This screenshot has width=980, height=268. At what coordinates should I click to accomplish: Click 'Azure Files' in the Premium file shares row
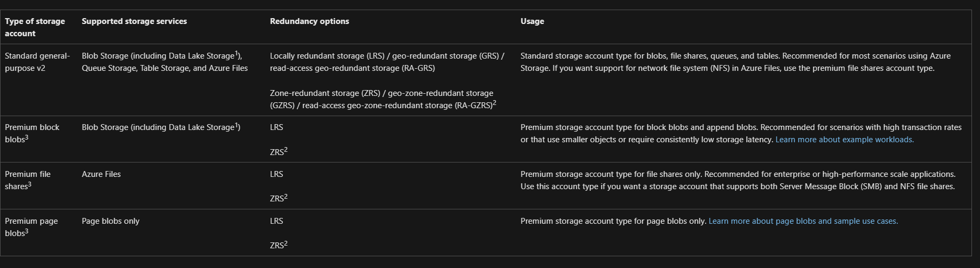point(101,174)
